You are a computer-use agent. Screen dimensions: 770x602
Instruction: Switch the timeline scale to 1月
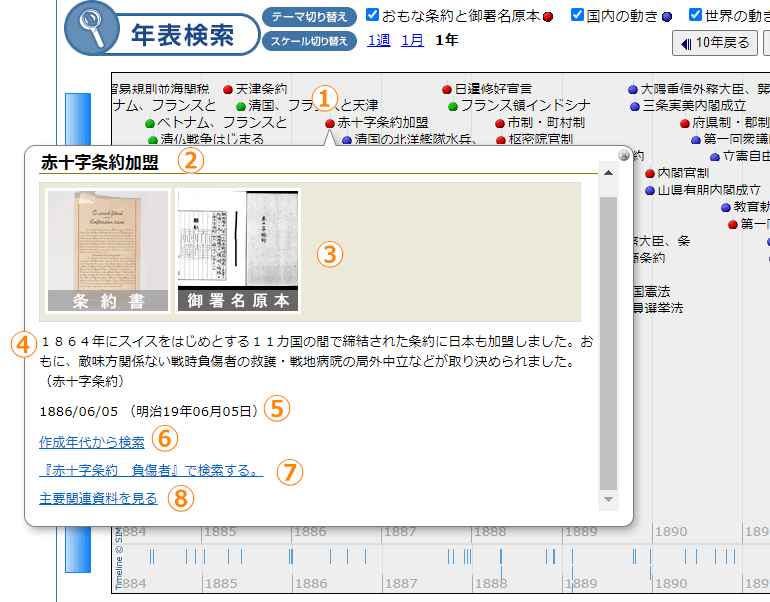click(412, 40)
